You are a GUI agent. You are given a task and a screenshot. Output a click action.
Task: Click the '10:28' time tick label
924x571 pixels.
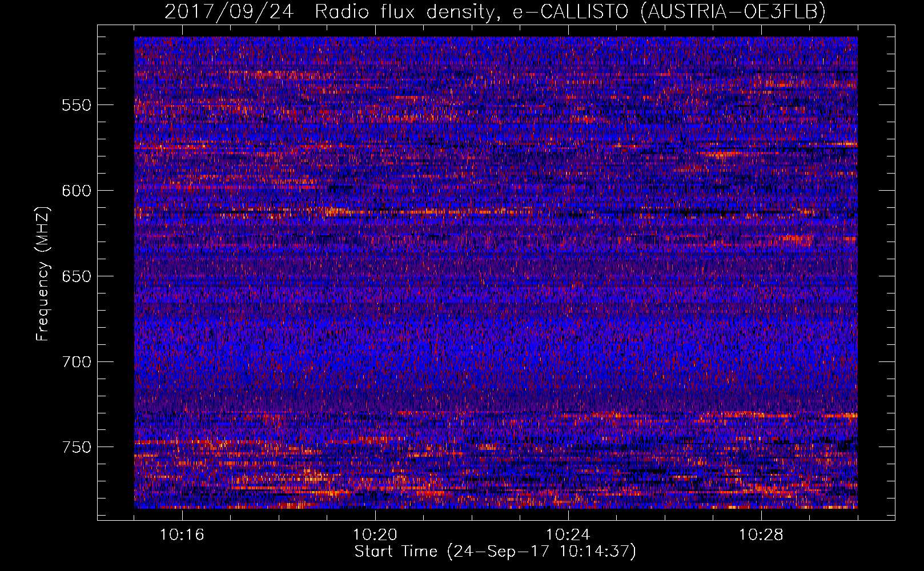[x=761, y=535]
